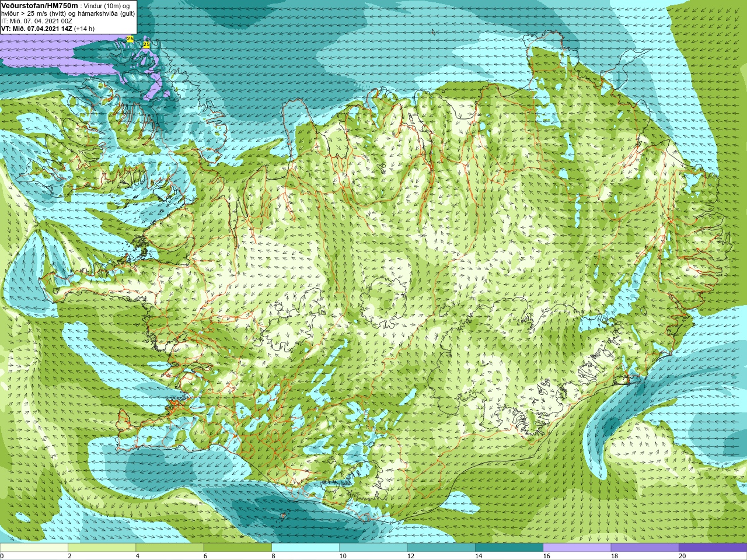Click the '(+14 h)' forecast offset text
Screen dimensions: 747x560
click(84, 29)
